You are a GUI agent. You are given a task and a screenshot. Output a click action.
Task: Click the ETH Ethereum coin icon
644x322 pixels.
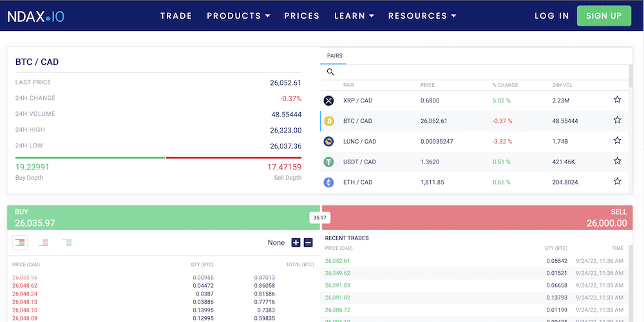[329, 183]
